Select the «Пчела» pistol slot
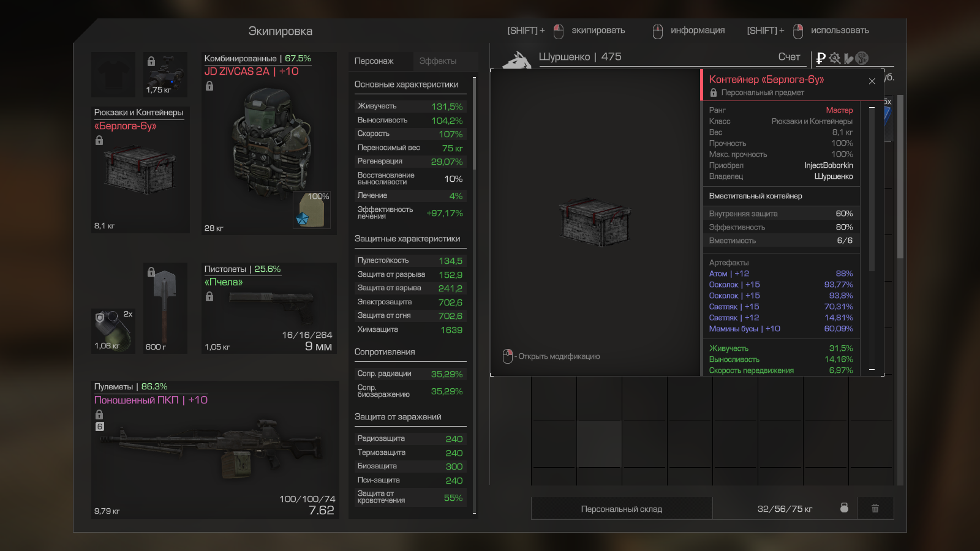The height and width of the screenshot is (551, 980). tap(269, 309)
